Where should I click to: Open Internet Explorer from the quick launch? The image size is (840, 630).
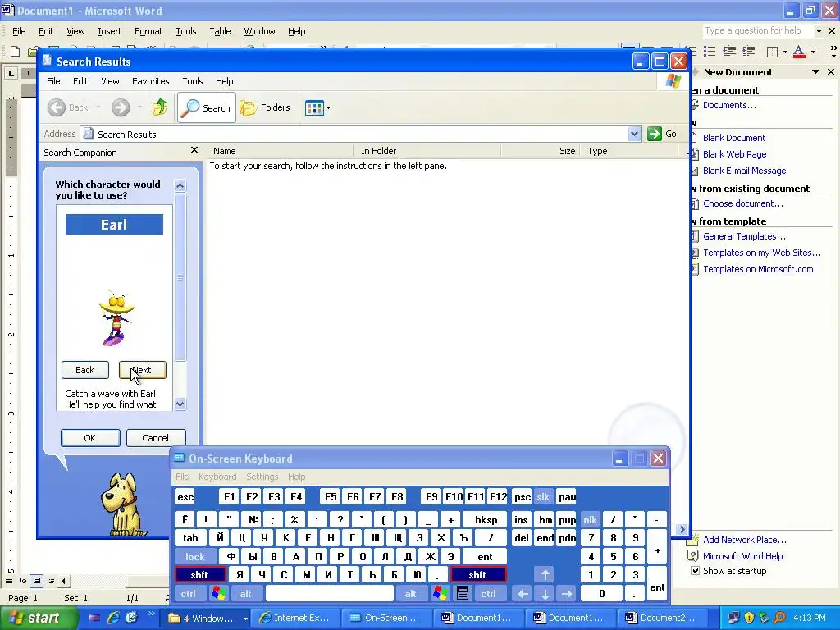point(113,618)
